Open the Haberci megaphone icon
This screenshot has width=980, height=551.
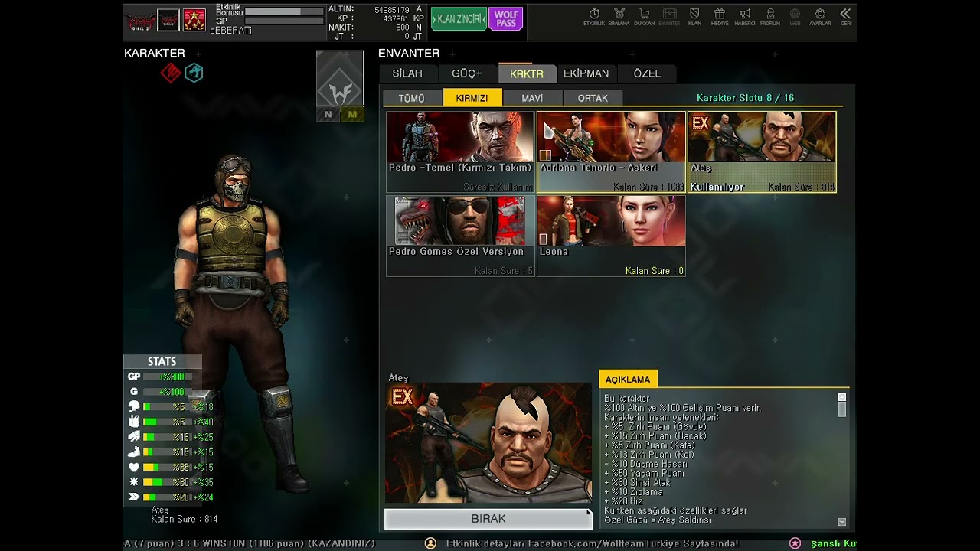click(x=745, y=17)
